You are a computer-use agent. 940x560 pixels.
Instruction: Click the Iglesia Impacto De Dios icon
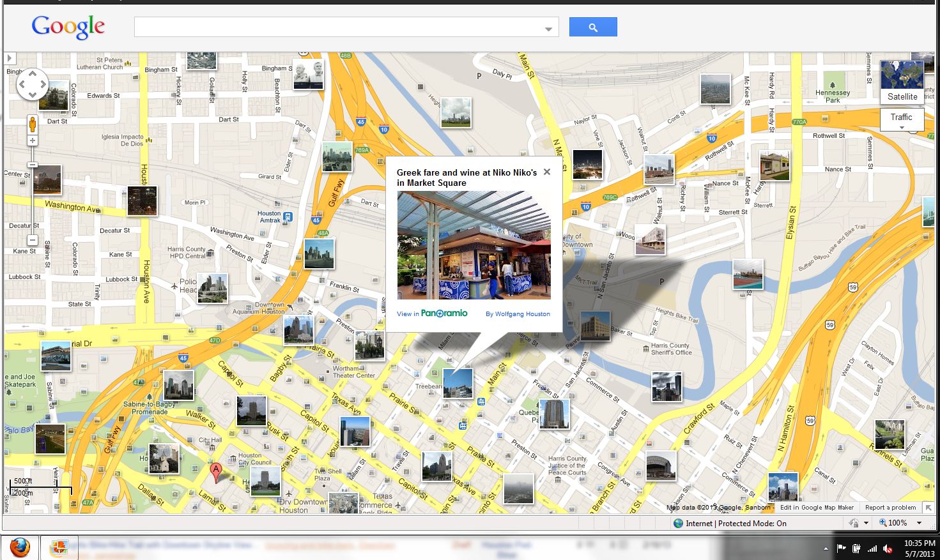(x=149, y=140)
